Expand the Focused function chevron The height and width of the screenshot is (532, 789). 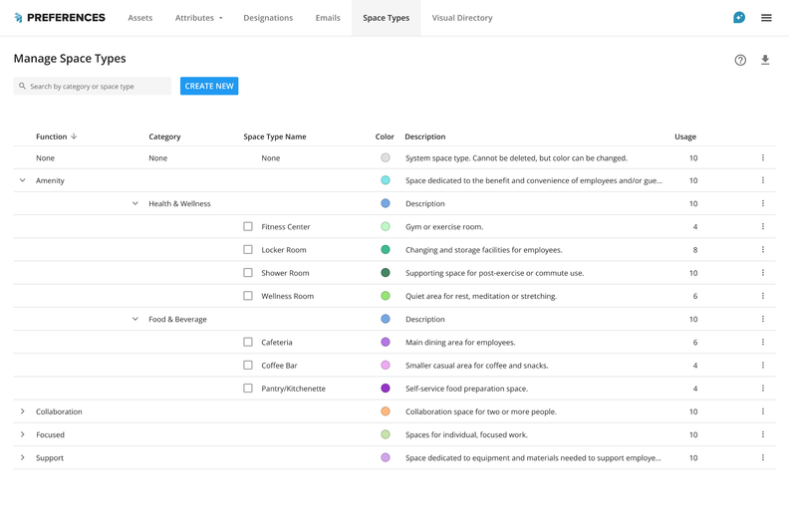click(x=23, y=434)
